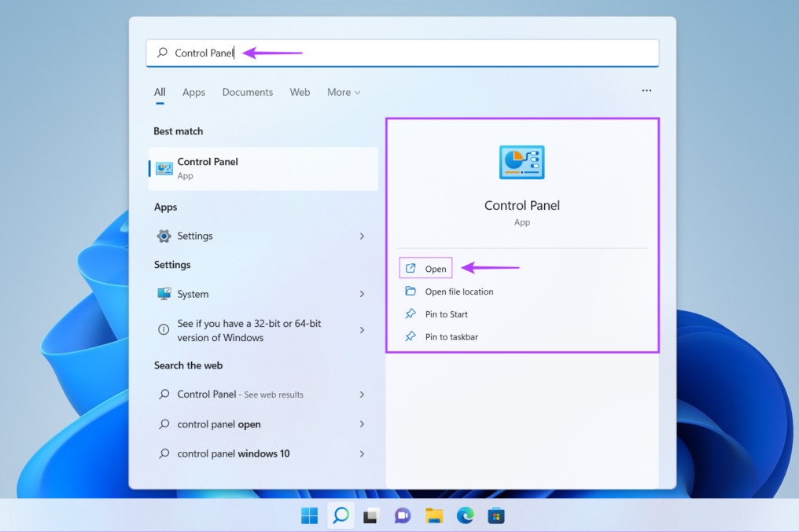
Task: Expand the 32-bit or 64-bit result chevron
Action: tap(362, 330)
